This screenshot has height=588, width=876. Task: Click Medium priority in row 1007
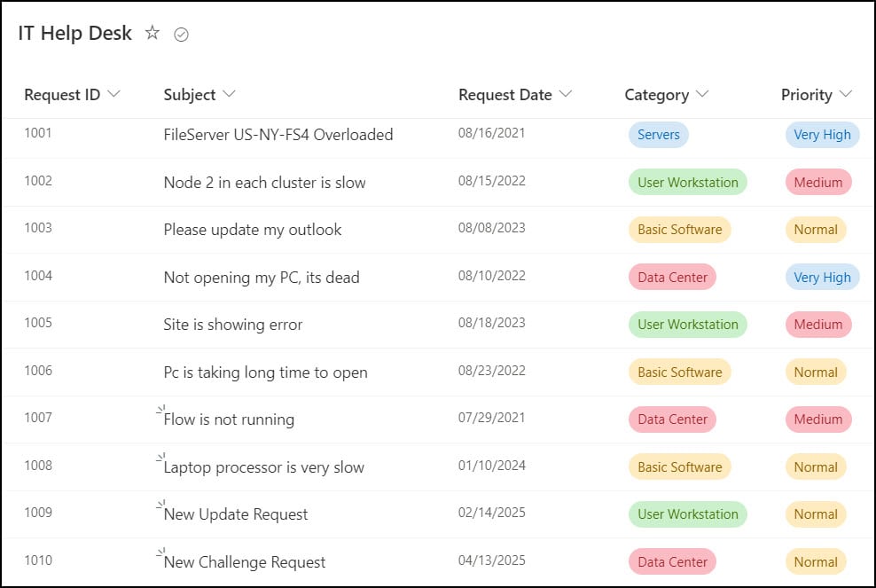click(818, 419)
